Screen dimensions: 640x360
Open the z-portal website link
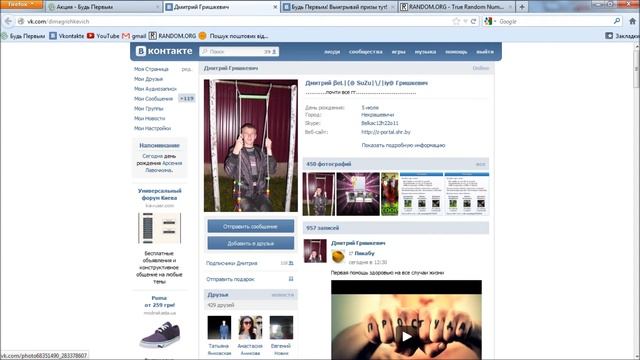pyautogui.click(x=386, y=132)
